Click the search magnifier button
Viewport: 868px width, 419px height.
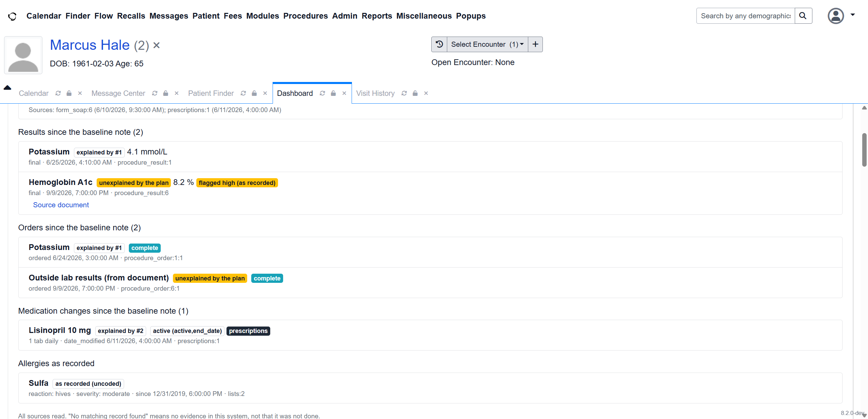(803, 16)
